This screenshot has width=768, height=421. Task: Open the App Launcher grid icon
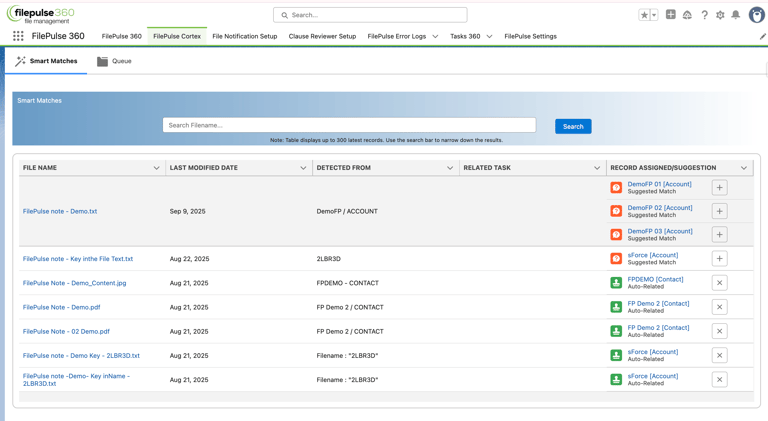18,36
